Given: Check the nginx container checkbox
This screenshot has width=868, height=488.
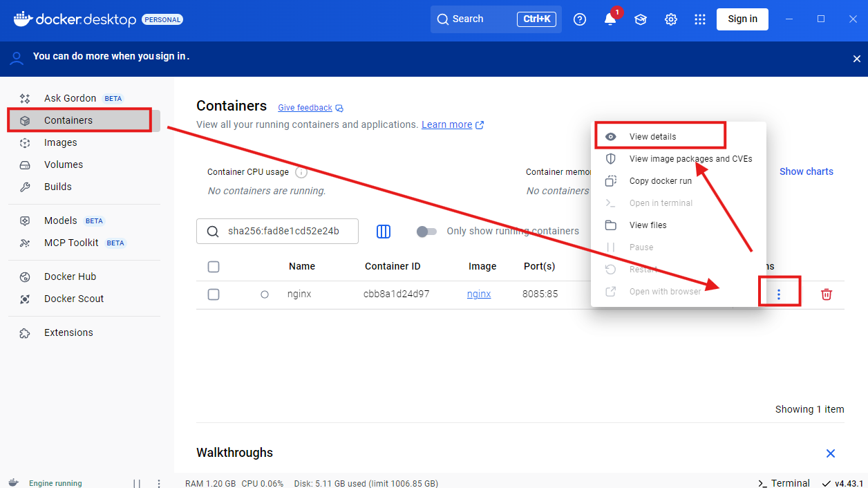Looking at the screenshot, I should [214, 294].
